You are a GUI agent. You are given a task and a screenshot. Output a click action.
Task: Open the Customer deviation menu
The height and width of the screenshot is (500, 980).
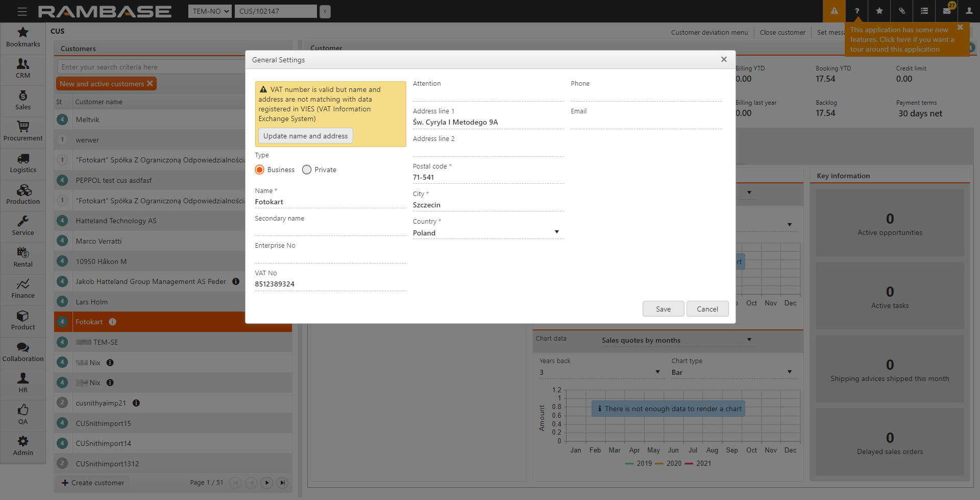click(x=709, y=32)
